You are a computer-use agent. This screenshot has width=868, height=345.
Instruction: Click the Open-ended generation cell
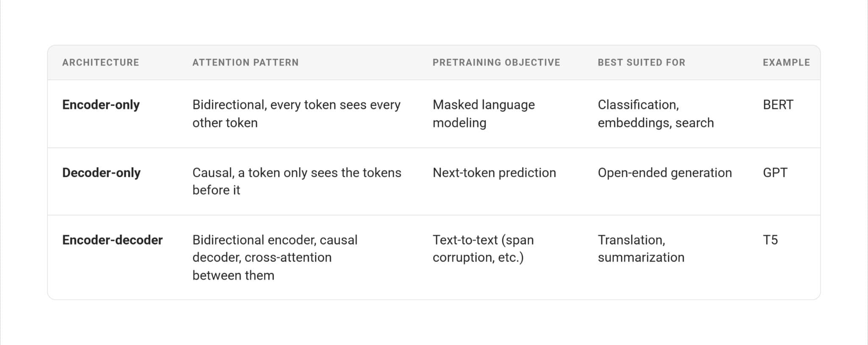665,172
